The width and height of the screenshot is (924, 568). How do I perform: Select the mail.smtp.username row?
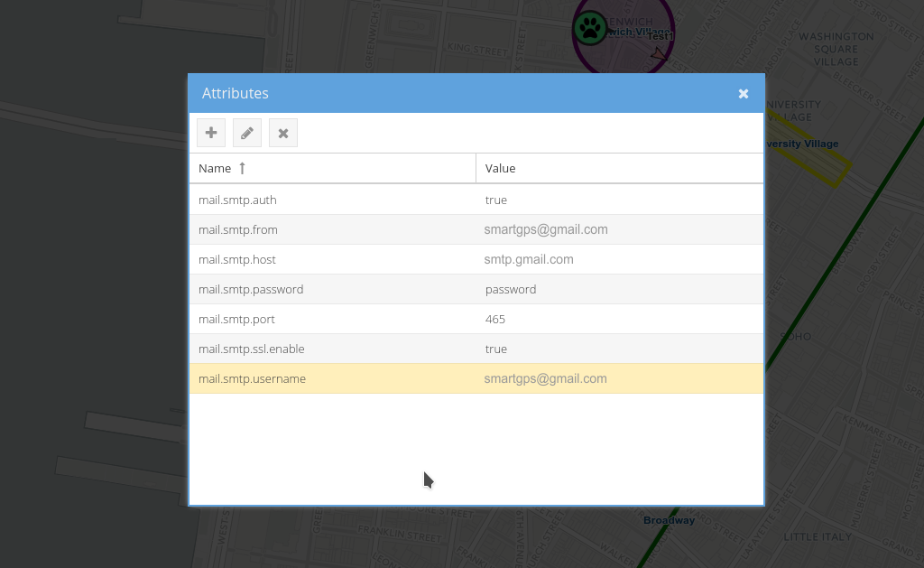pos(252,378)
